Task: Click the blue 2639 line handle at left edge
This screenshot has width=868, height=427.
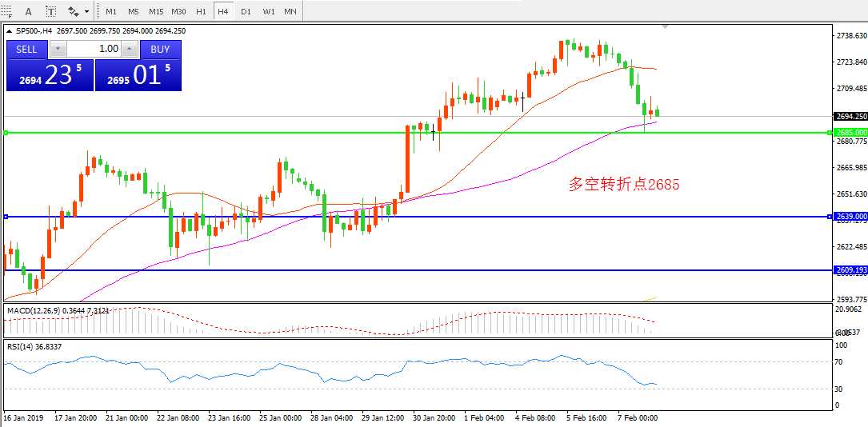Action: click(x=6, y=217)
